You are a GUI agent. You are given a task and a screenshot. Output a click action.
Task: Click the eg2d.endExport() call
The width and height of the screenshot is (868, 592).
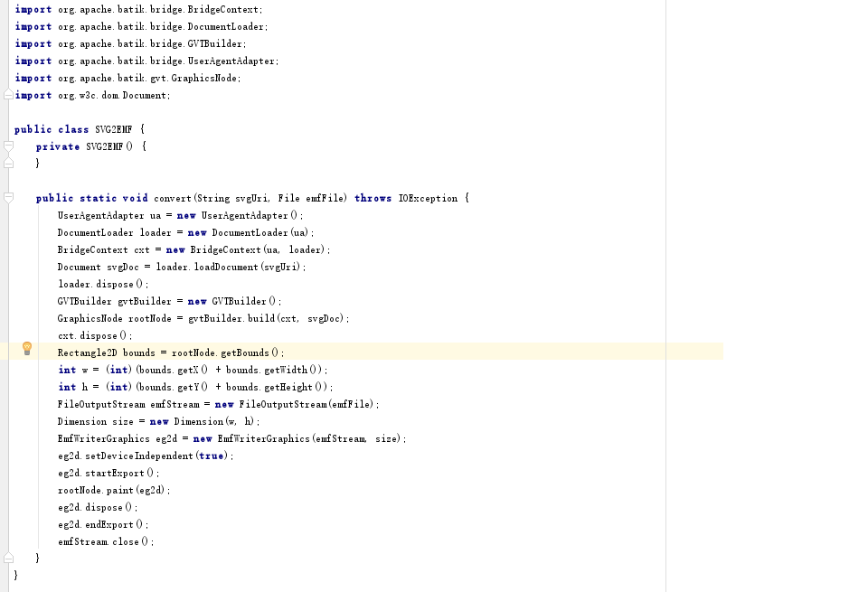click(102, 524)
